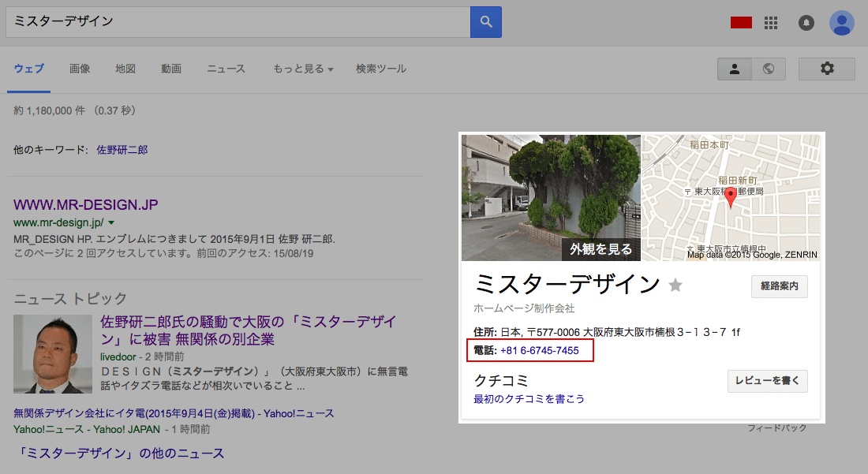Open the account profile avatar
Viewport: 868px width, 474px height.
point(841,23)
